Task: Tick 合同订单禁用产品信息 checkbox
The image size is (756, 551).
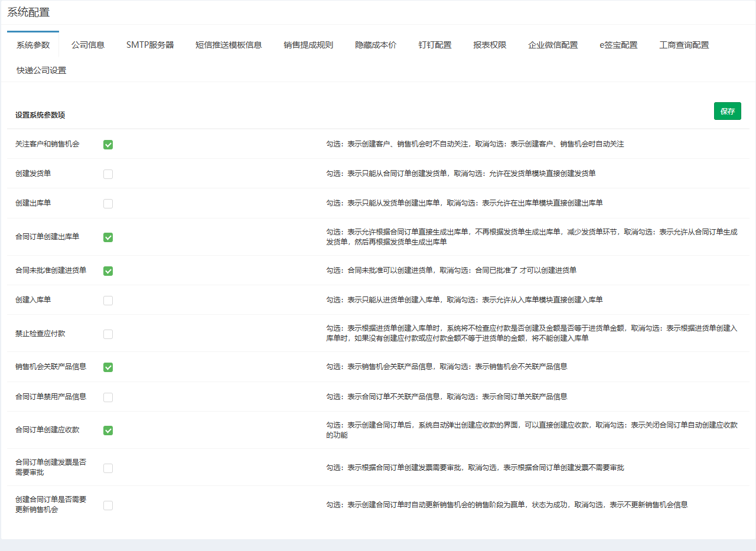Action: 108,397
